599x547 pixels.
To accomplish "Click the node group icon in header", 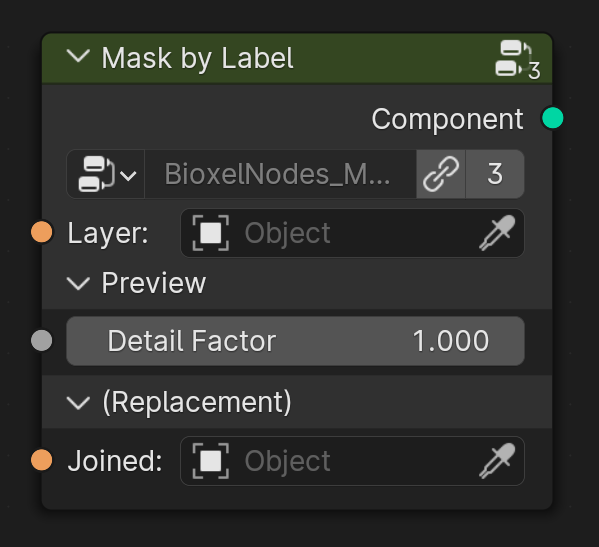I will coord(517,59).
